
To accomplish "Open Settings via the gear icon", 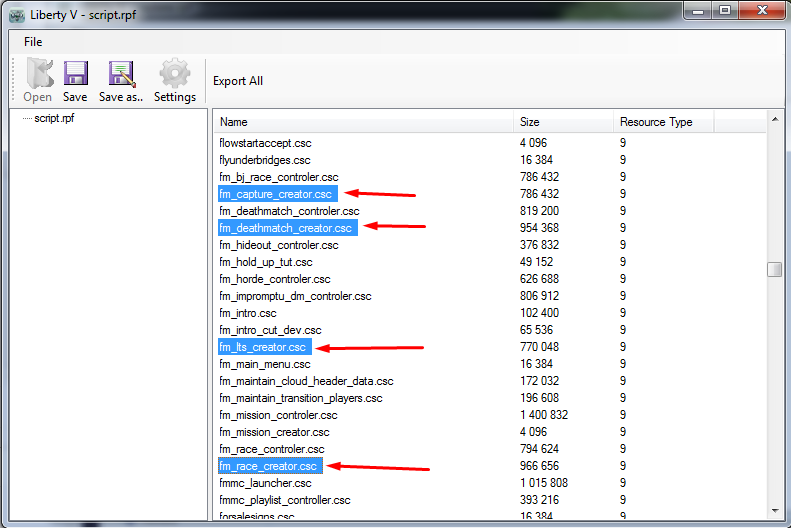I will click(175, 74).
